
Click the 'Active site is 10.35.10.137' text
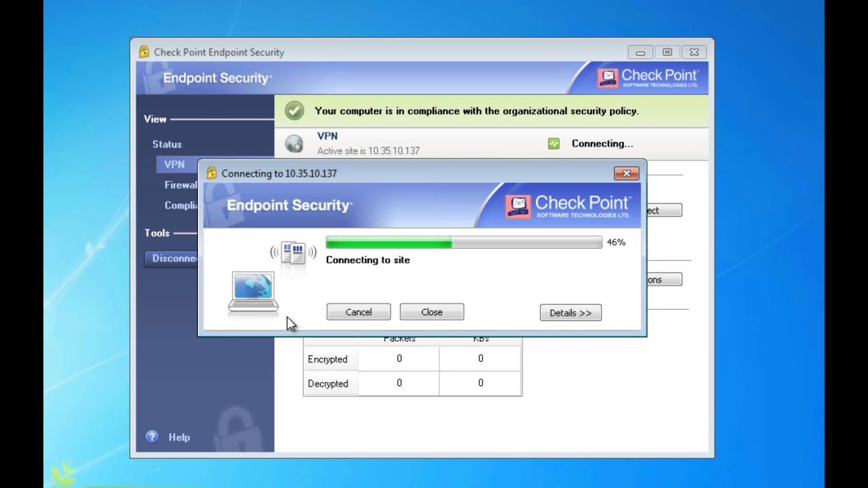click(368, 151)
